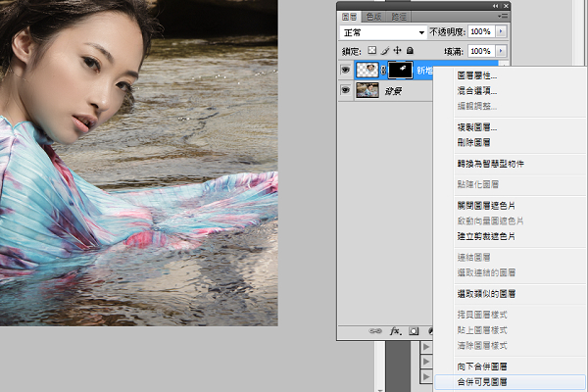Switch to the 路徑 paths tab
588x392 pixels.
pyautogui.click(x=399, y=17)
